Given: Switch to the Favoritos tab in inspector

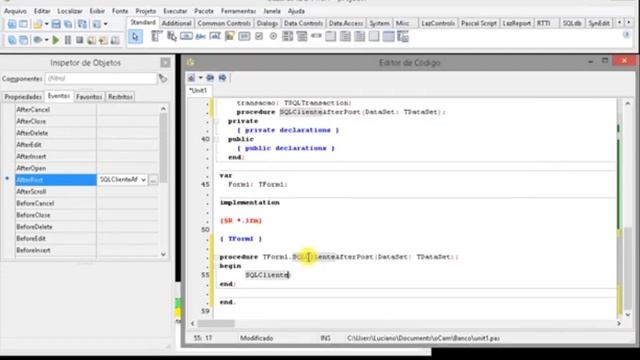Looking at the screenshot, I should coord(89,97).
